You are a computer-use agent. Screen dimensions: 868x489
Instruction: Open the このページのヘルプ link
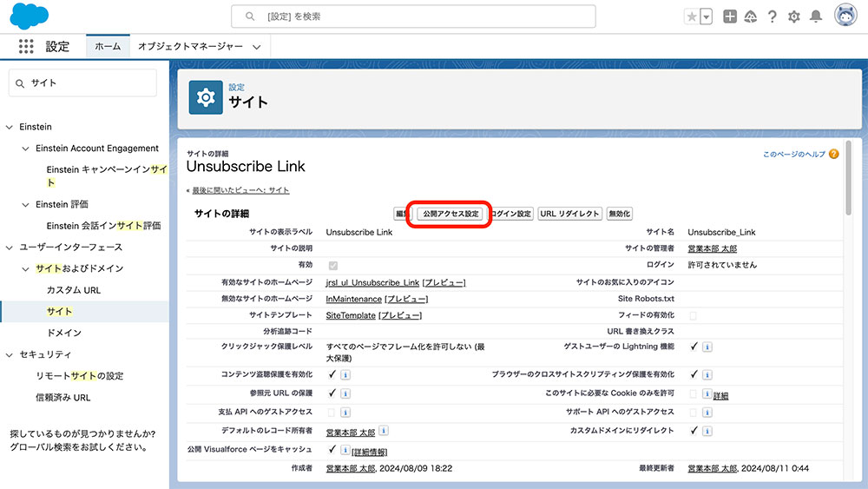pos(794,155)
